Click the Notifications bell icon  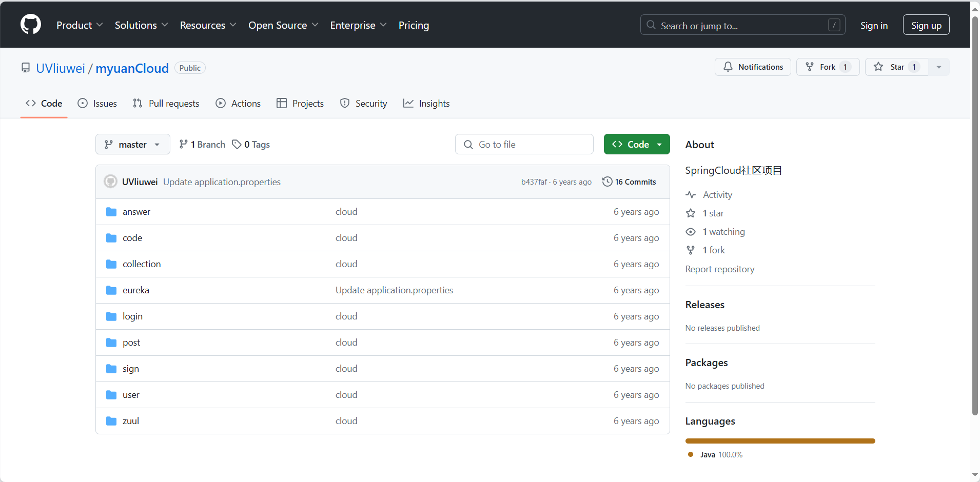coord(728,67)
